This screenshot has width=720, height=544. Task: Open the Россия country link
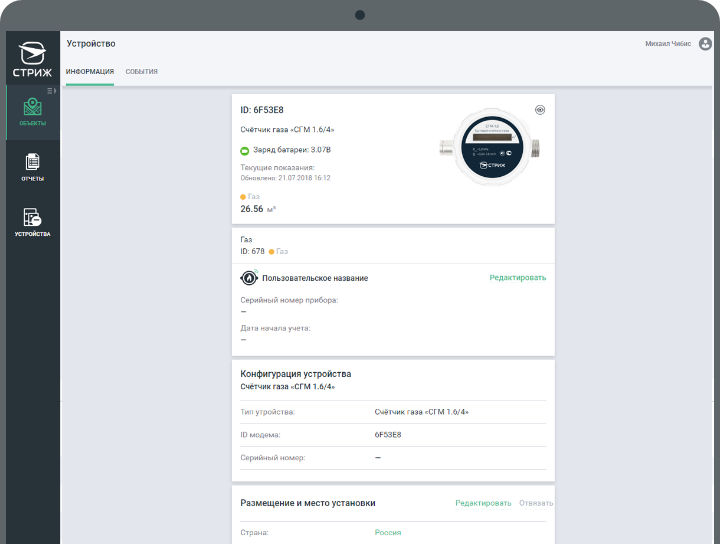click(x=388, y=533)
